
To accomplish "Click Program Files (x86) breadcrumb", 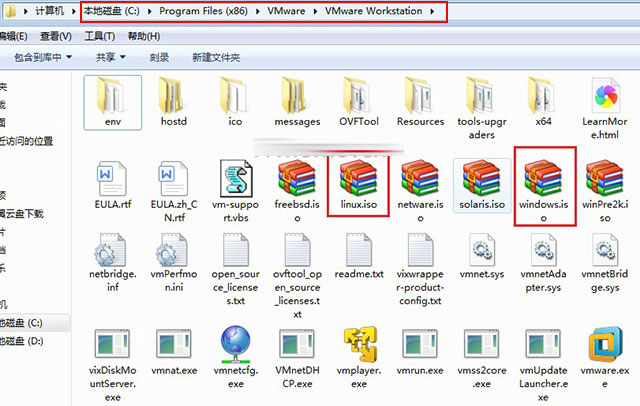I will (203, 11).
